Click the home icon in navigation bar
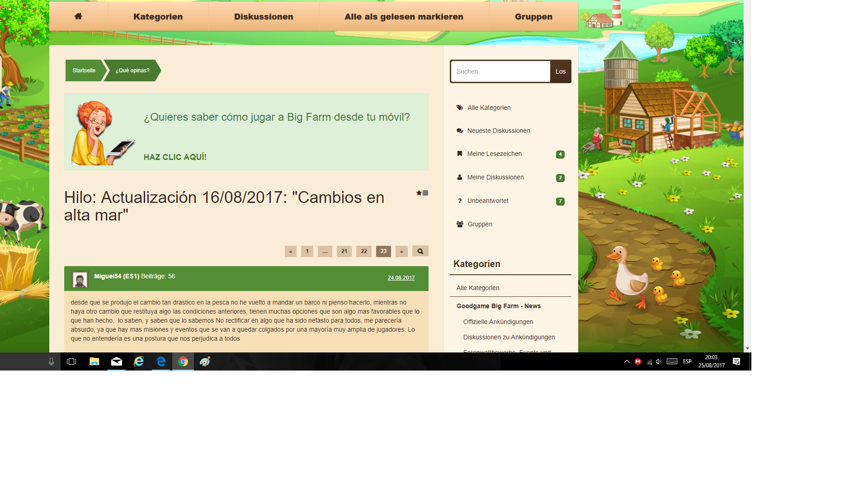 click(78, 16)
